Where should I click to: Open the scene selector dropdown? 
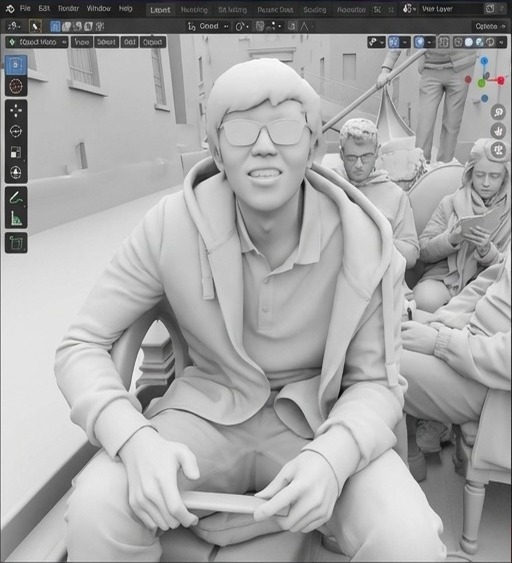pos(409,9)
